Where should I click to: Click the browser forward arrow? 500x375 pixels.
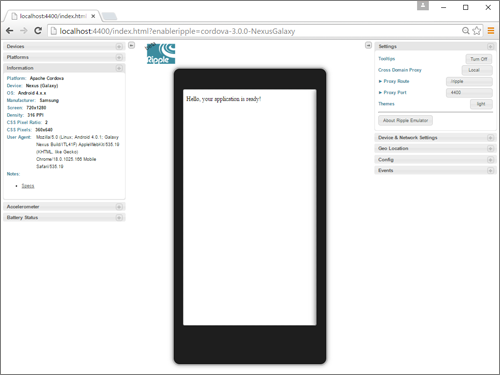(24, 31)
